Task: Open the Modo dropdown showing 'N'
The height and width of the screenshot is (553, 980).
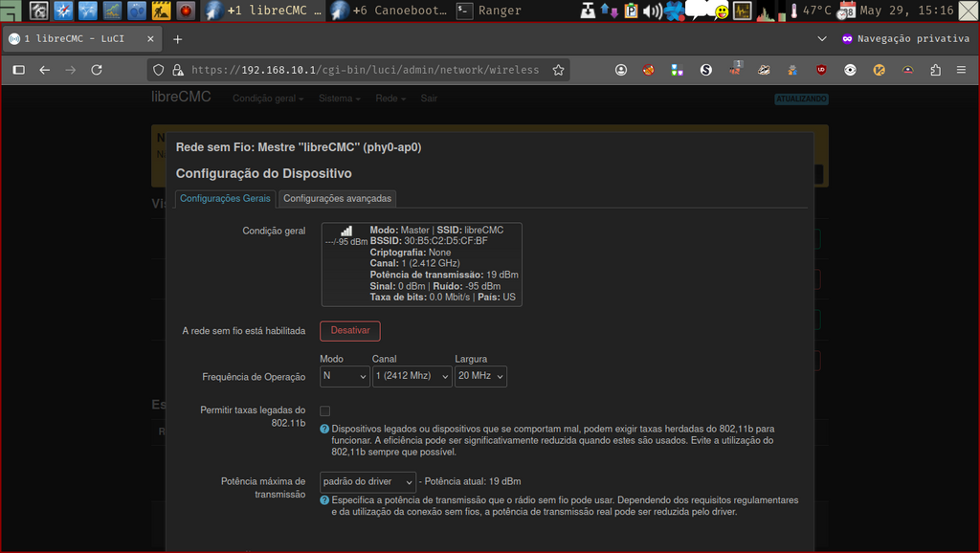Action: pyautogui.click(x=344, y=376)
